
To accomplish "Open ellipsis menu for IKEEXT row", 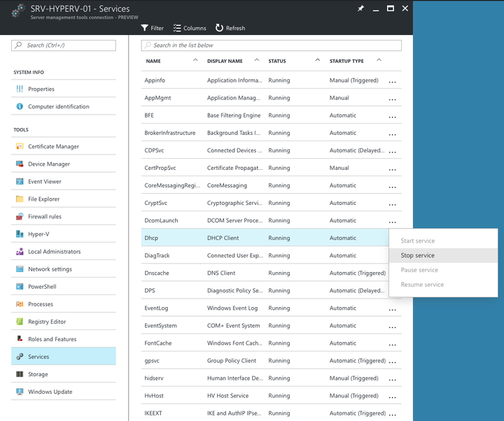I will click(x=392, y=415).
